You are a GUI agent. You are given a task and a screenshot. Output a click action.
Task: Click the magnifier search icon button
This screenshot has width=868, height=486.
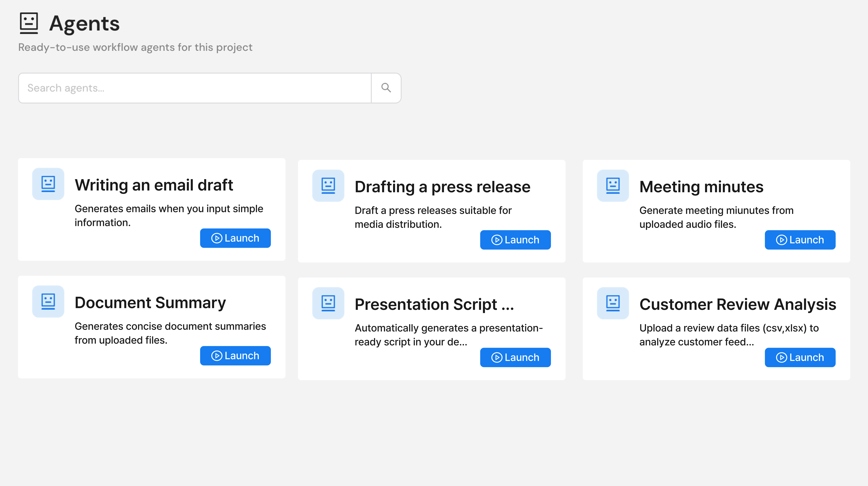pos(386,88)
